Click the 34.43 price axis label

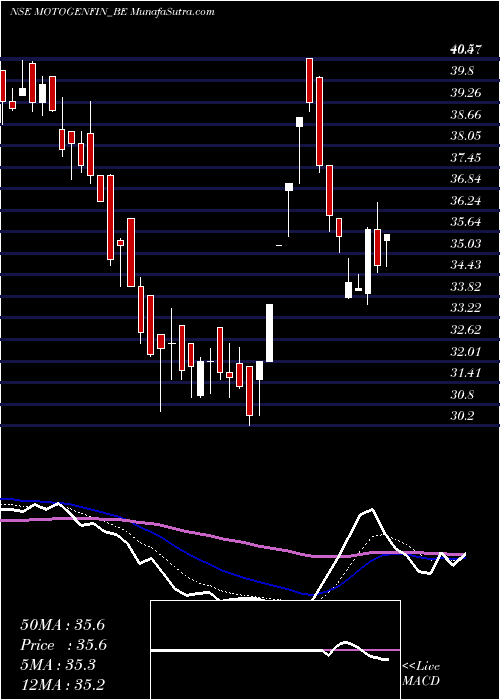(466, 265)
